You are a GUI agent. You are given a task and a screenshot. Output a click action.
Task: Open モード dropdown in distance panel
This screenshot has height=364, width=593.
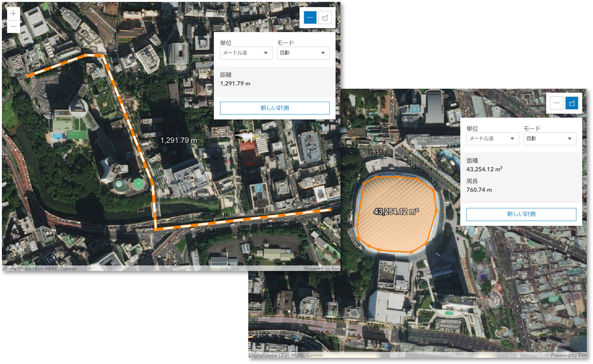(303, 53)
